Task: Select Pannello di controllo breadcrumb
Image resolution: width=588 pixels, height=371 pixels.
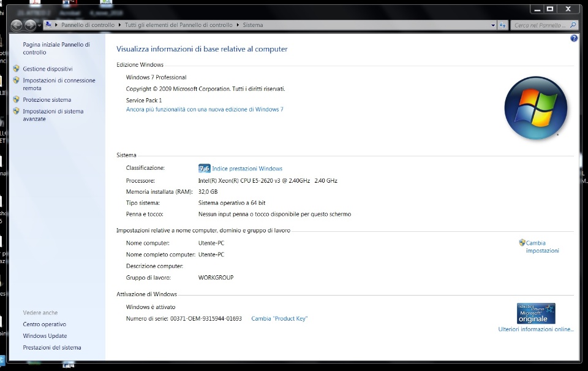Action: pyautogui.click(x=88, y=25)
